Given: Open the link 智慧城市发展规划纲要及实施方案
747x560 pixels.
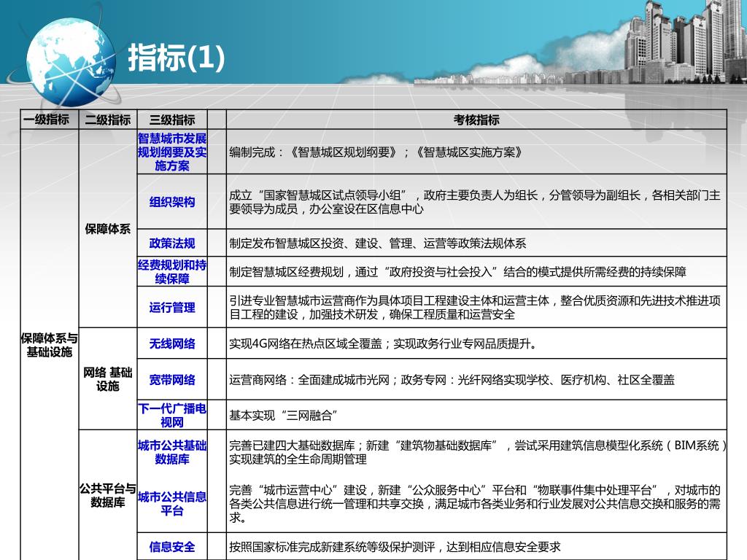Looking at the screenshot, I should (x=172, y=152).
